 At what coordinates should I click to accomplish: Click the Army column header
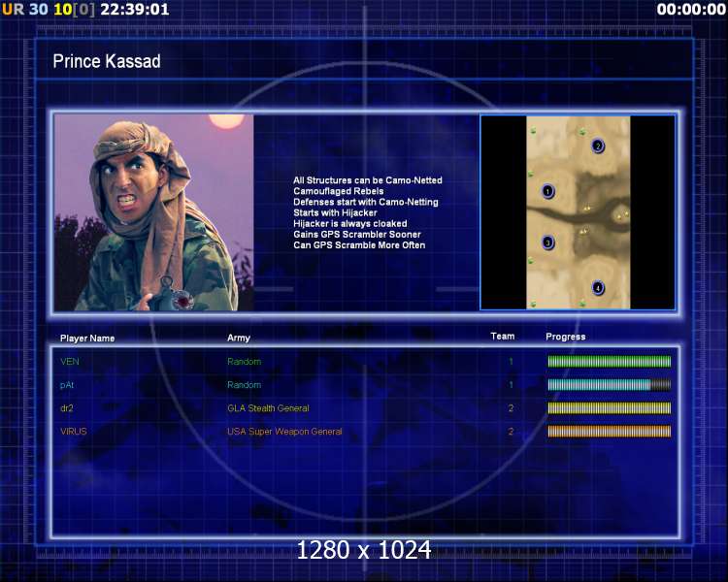pyautogui.click(x=239, y=338)
